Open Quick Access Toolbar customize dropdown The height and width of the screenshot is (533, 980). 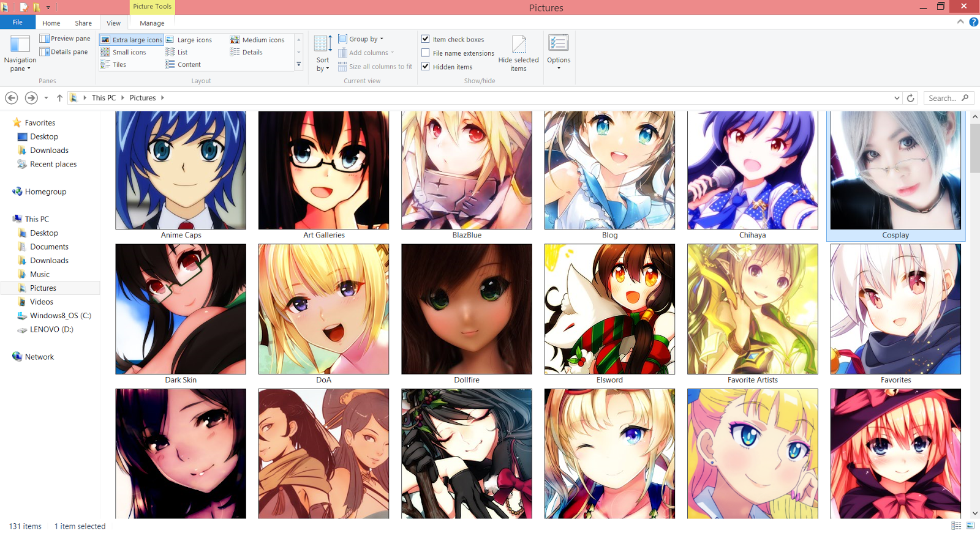(48, 7)
